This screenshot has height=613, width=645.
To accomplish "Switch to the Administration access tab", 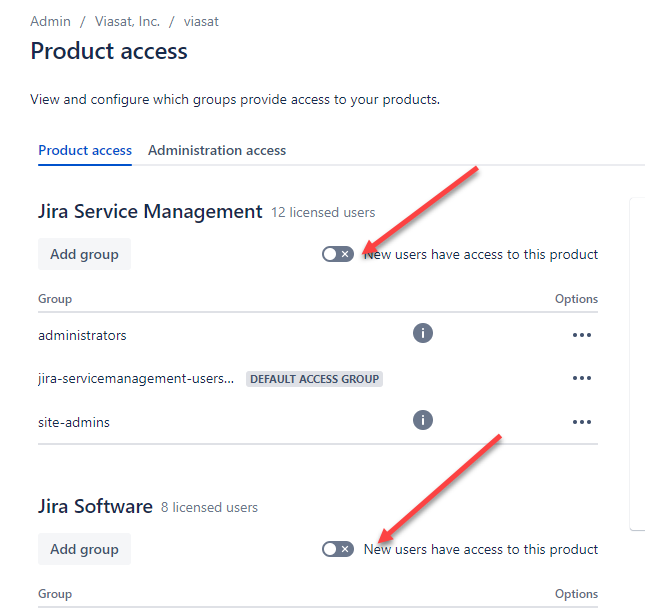I will pos(217,150).
